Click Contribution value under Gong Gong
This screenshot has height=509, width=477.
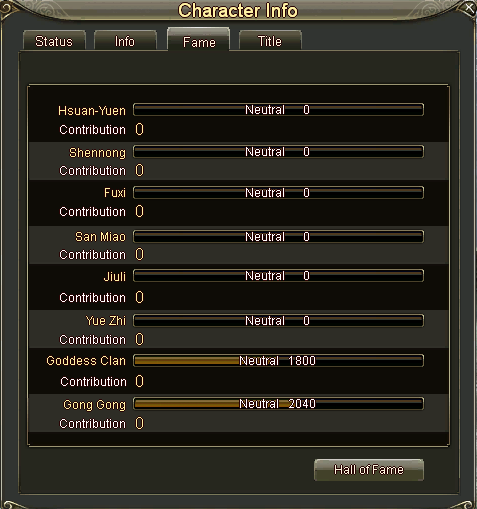(139, 423)
